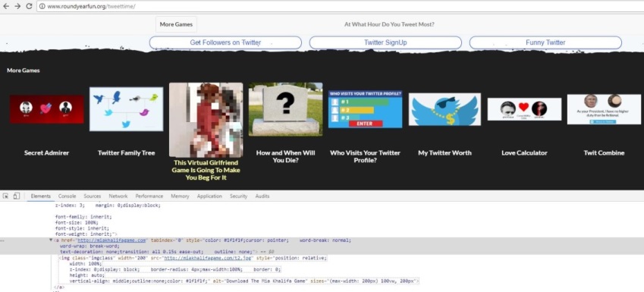Reload the page
The image size is (644, 292).
(29, 6)
